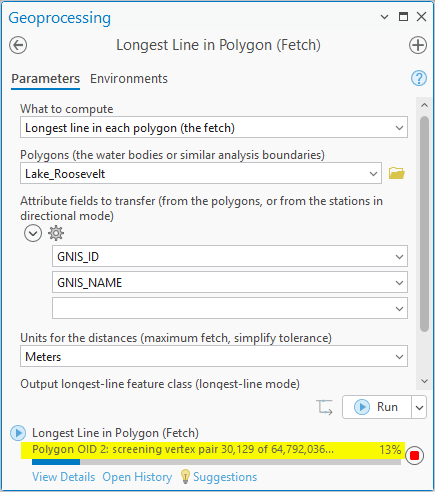435x492 pixels.
Task: Click the batch/schedule icon beside Run
Action: pyautogui.click(x=324, y=407)
